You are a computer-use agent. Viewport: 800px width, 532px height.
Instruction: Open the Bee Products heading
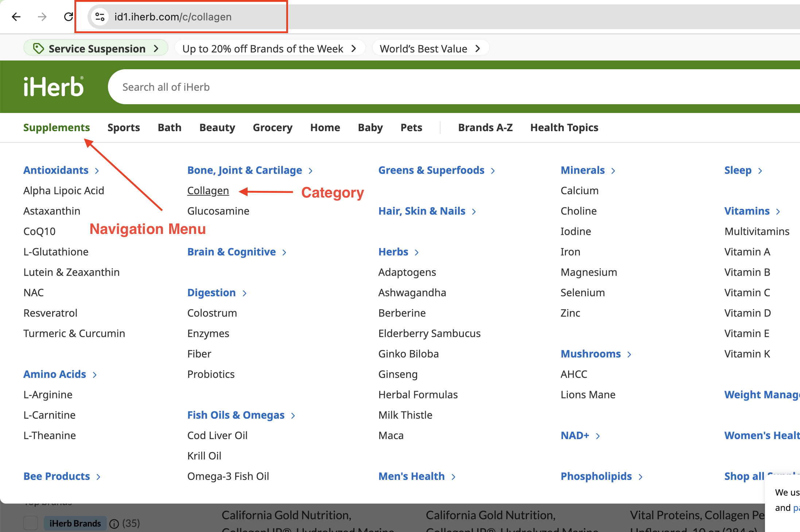point(57,476)
